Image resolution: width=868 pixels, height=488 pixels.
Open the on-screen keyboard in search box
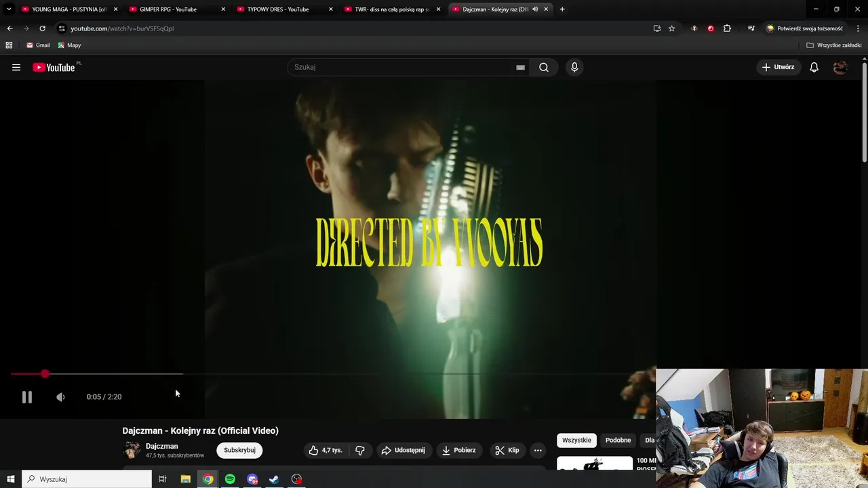[520, 67]
